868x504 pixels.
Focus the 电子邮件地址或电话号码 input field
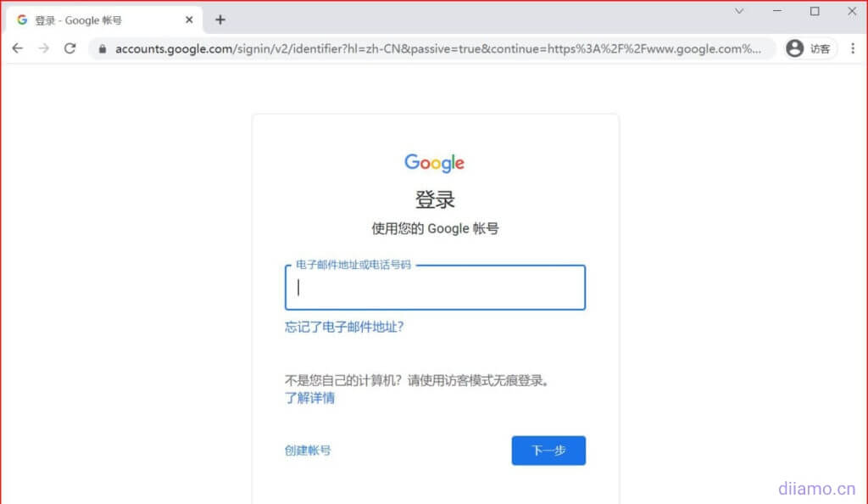click(435, 288)
